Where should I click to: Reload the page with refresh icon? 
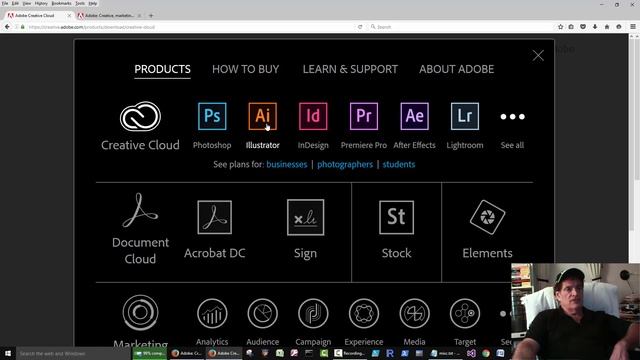pyautogui.click(x=360, y=27)
